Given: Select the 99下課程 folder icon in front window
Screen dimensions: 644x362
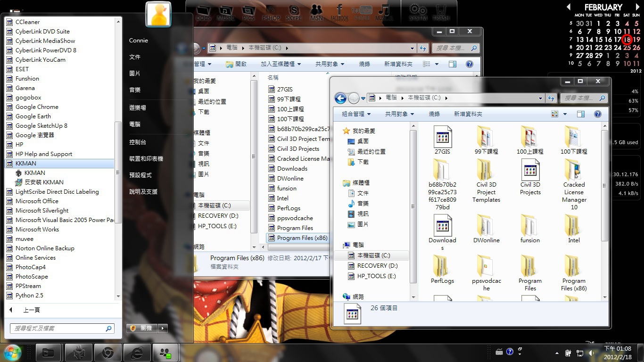Looking at the screenshot, I should point(486,140).
